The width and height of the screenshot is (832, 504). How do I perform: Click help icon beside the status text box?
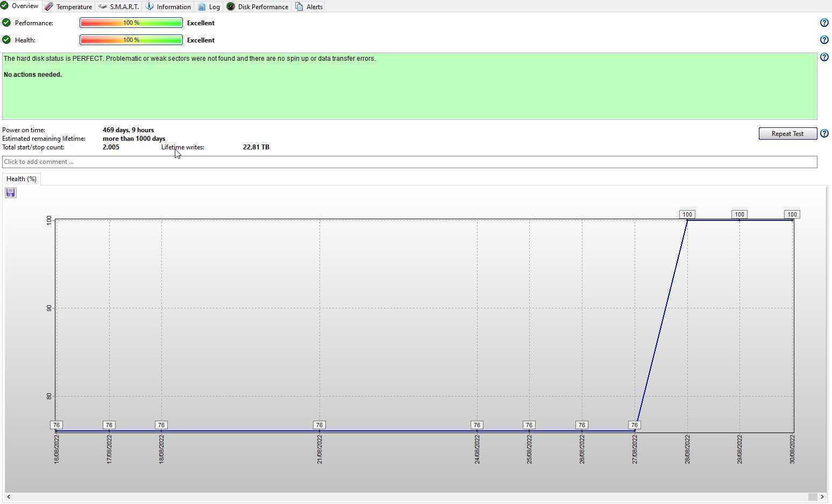tap(824, 57)
